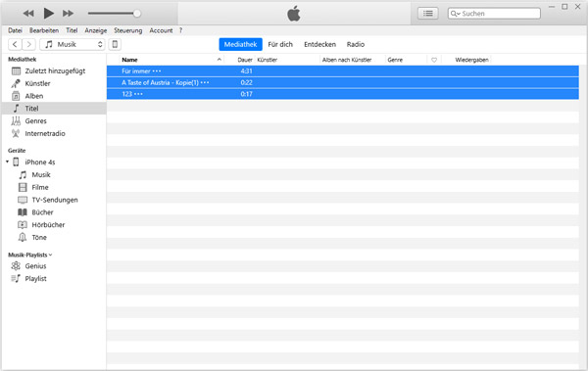Viewport: 588px width, 371px height.
Task: Open the Musik media type dropdown
Action: click(73, 44)
